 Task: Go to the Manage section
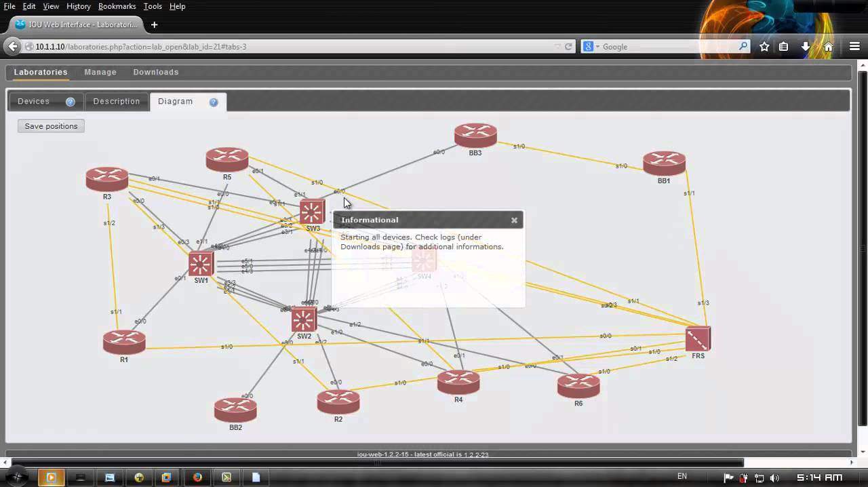[100, 72]
